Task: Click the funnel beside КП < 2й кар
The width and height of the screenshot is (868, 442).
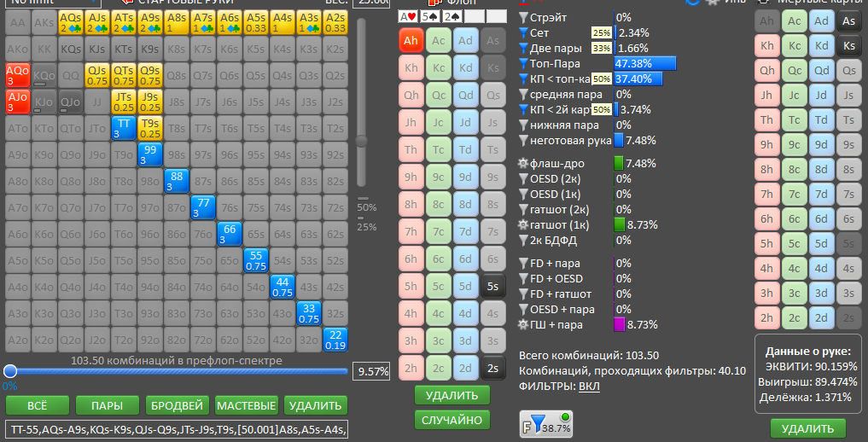Action: 524,109
